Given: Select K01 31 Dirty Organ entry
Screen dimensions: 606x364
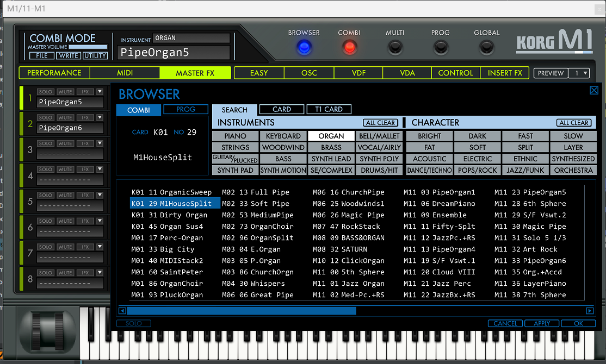Looking at the screenshot, I should pyautogui.click(x=169, y=215).
